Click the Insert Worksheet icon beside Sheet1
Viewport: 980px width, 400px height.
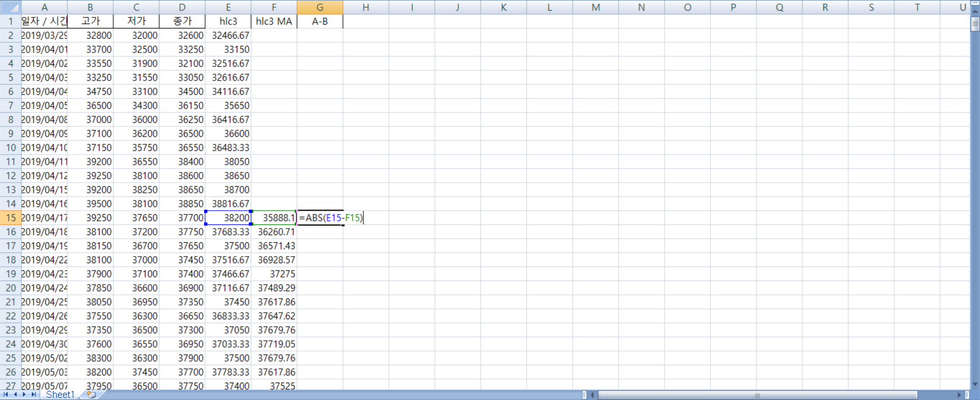coord(91,394)
